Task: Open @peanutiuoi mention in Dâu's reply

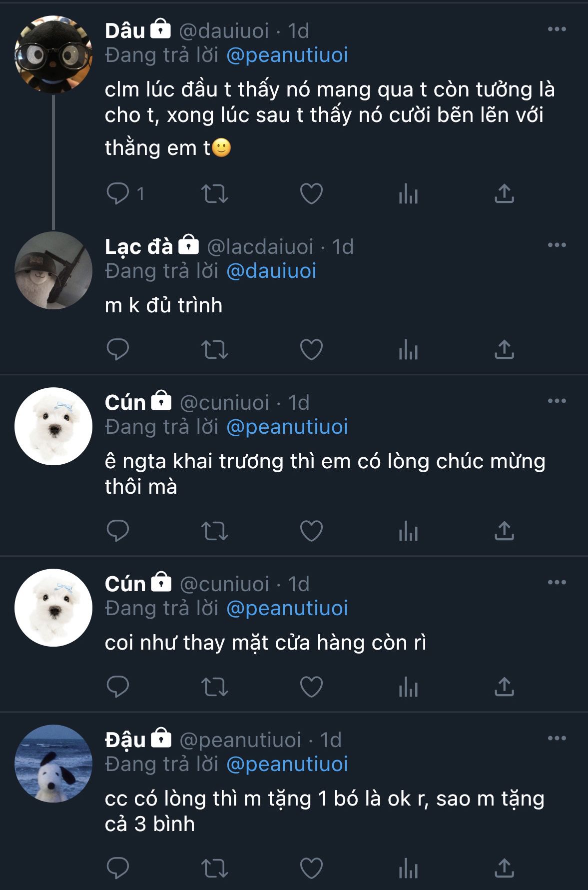Action: (287, 55)
